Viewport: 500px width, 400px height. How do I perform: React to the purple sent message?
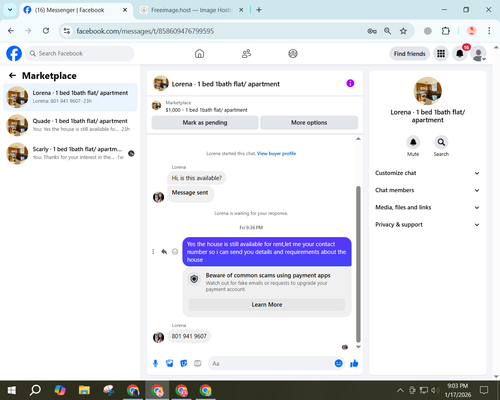click(x=175, y=252)
